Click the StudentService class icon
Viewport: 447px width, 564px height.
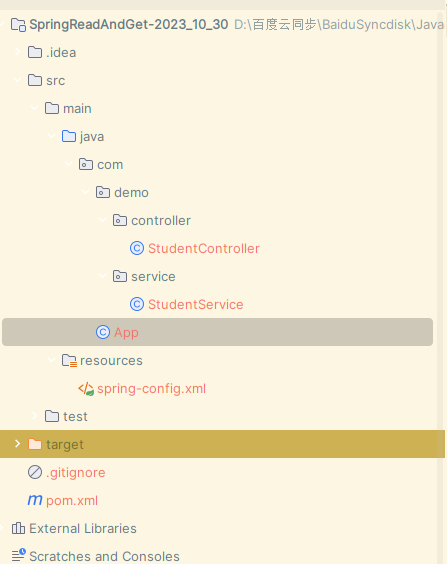(137, 304)
